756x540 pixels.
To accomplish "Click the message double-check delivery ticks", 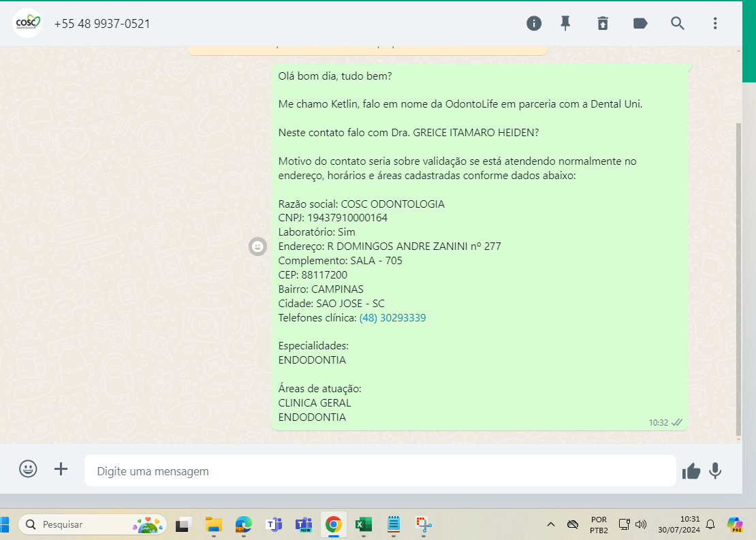I will coord(677,422).
